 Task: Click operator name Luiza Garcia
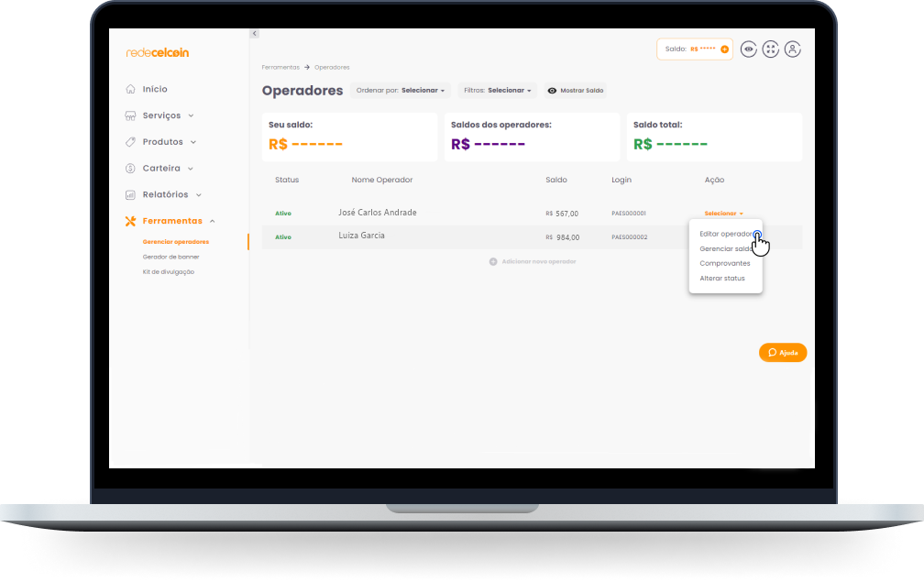(361, 235)
